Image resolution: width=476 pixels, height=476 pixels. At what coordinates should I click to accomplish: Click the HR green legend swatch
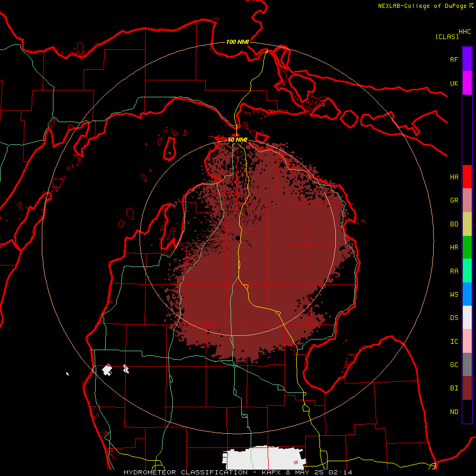click(467, 248)
